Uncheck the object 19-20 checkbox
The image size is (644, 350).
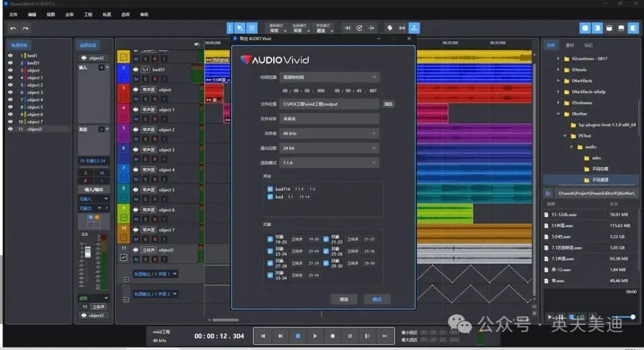tap(270, 239)
